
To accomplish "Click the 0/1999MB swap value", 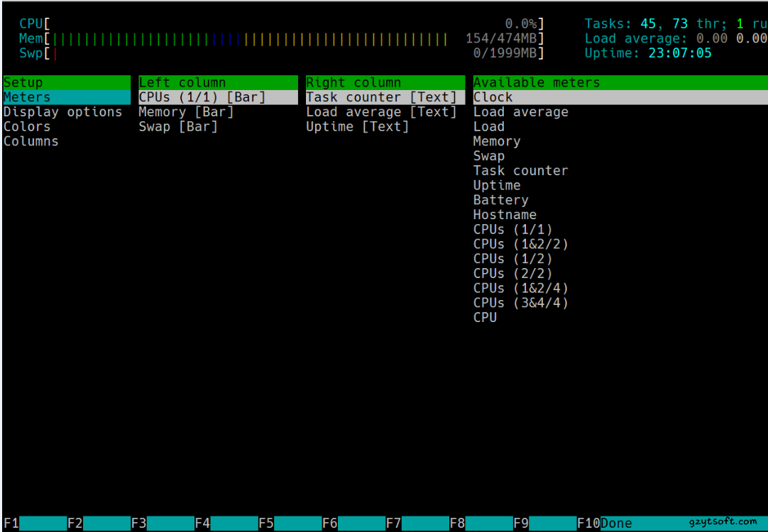I will click(505, 53).
